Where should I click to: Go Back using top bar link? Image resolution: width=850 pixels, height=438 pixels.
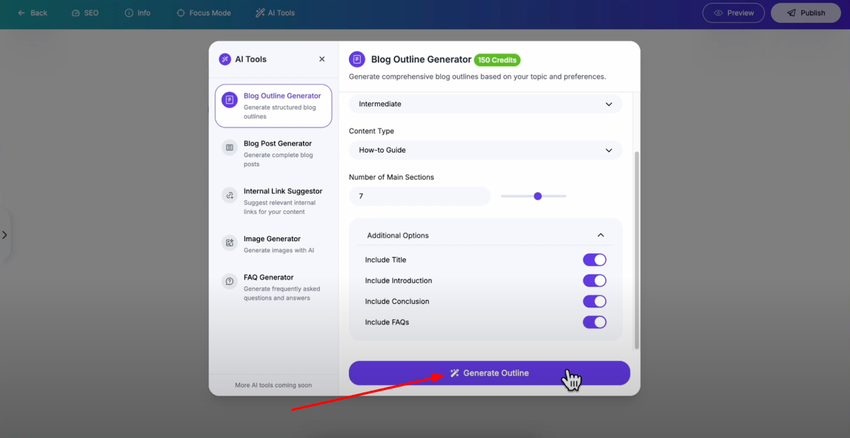tap(33, 13)
